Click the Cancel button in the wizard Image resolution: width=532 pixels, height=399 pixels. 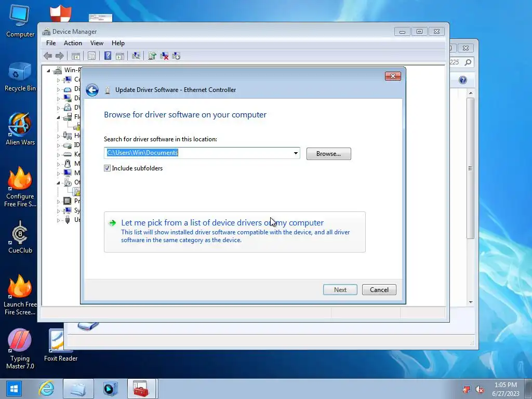coord(379,290)
